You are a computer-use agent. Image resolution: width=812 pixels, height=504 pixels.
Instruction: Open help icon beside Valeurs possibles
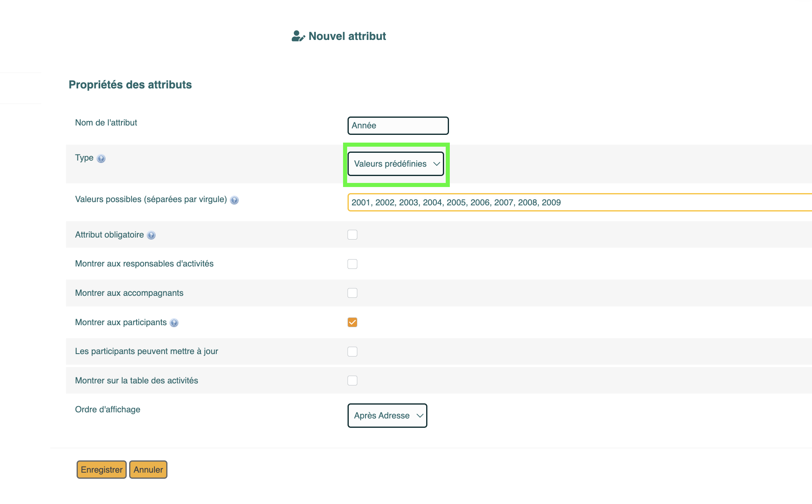[234, 200]
